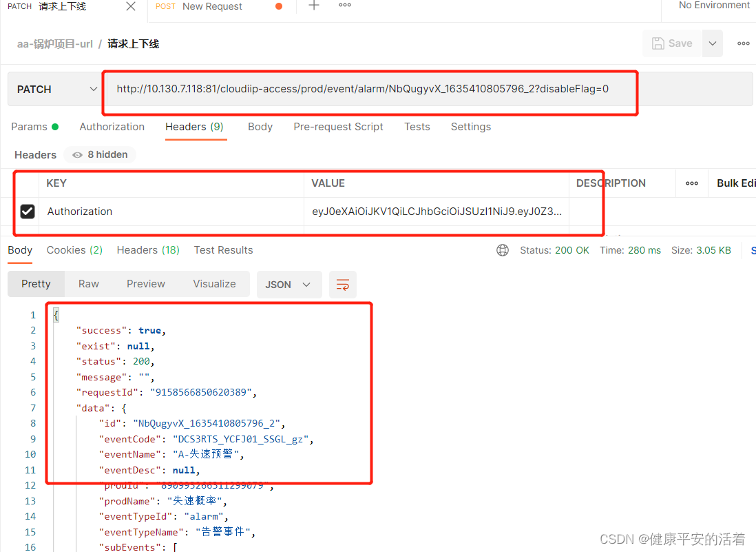Open the JSON format dropdown
756x552 pixels.
[288, 285]
